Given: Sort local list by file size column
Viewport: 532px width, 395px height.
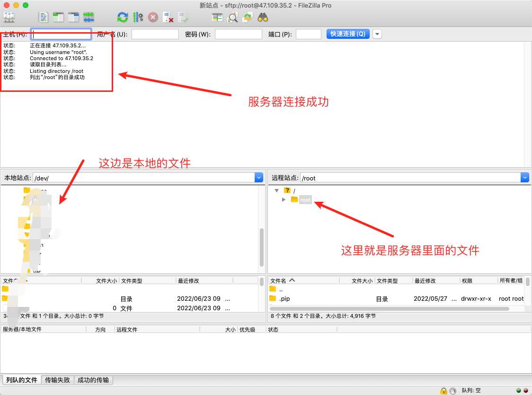Looking at the screenshot, I should click(x=101, y=280).
